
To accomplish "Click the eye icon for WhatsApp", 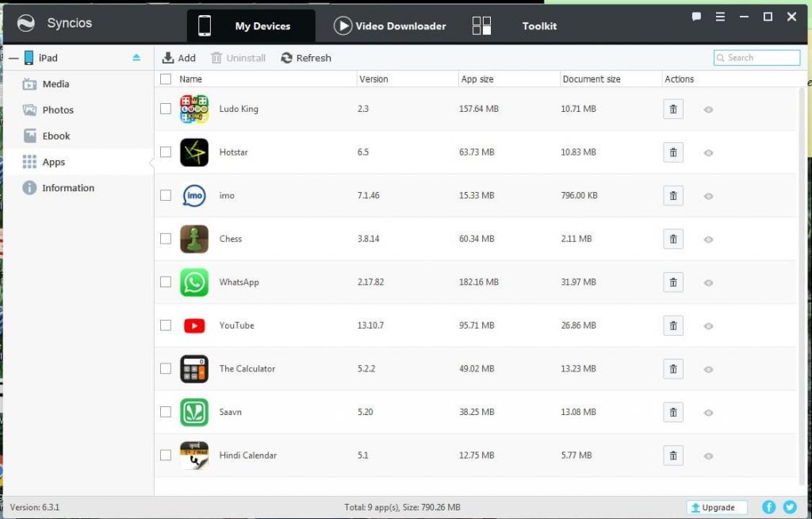I will click(708, 283).
